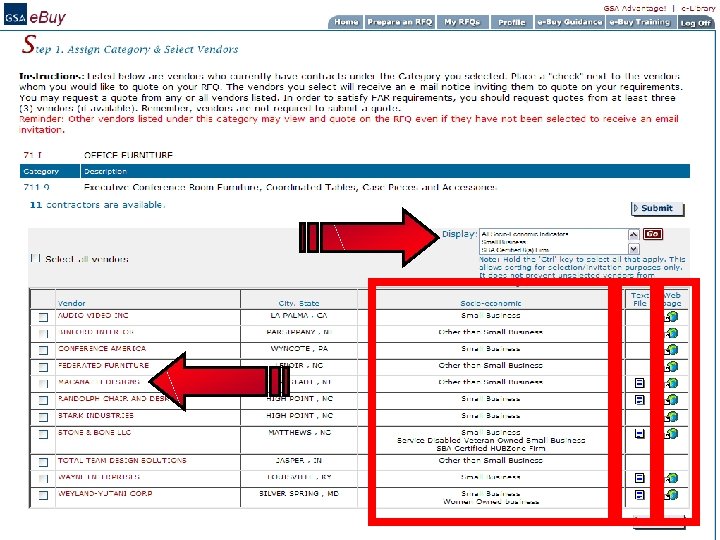Viewport: 720px width, 540px height.
Task: Click Display list scroll-up arrow
Action: pos(634,235)
